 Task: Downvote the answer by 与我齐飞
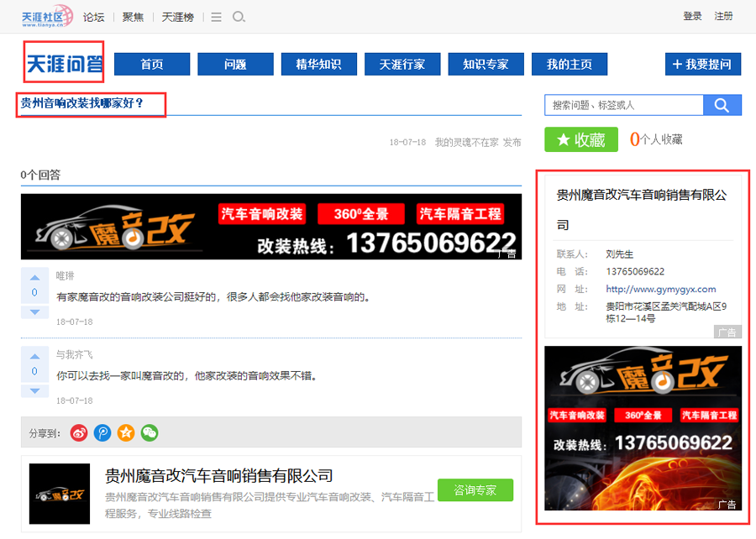point(34,391)
